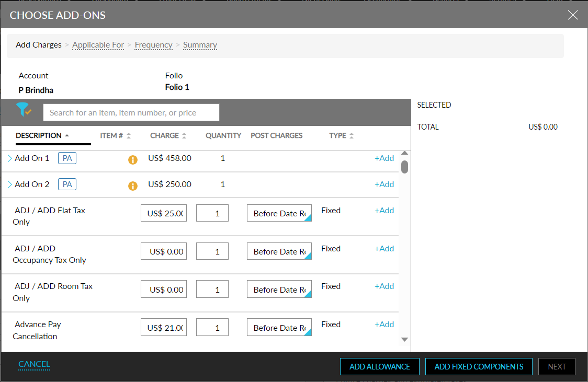Navigate to the Applicable For step
Image resolution: width=588 pixels, height=382 pixels.
pos(98,45)
